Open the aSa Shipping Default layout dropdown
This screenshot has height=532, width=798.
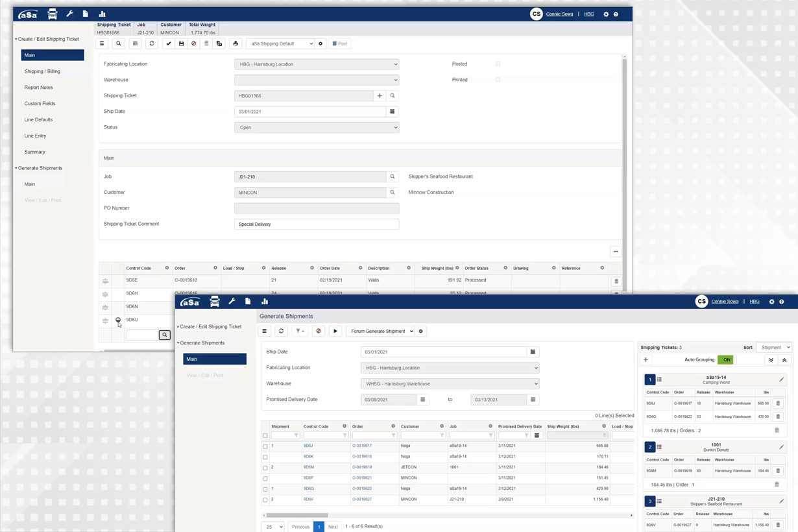(x=280, y=43)
